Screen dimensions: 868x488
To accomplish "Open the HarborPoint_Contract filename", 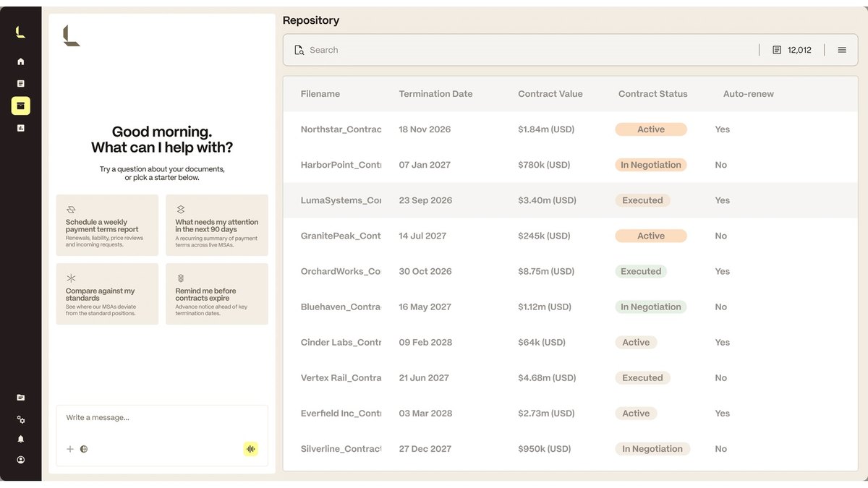I will point(341,165).
